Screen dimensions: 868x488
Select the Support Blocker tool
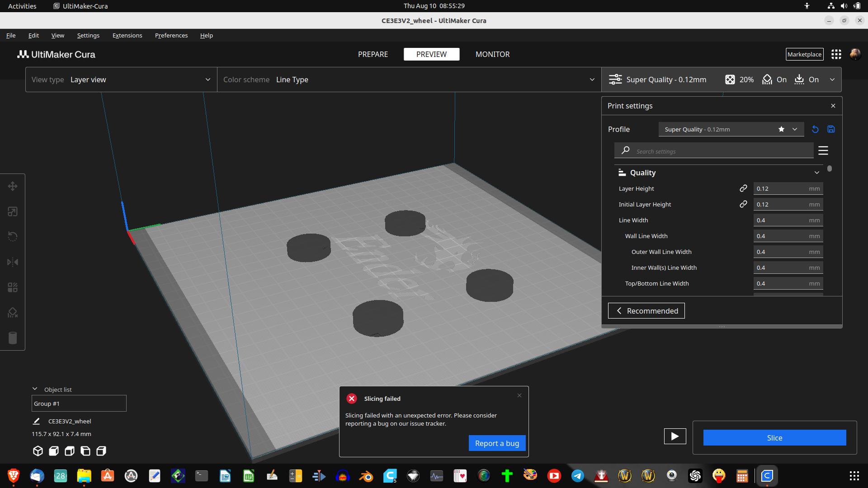(12, 312)
